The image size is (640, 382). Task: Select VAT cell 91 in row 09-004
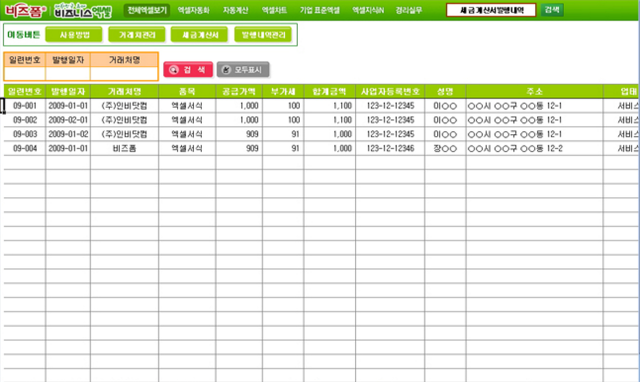coord(283,149)
